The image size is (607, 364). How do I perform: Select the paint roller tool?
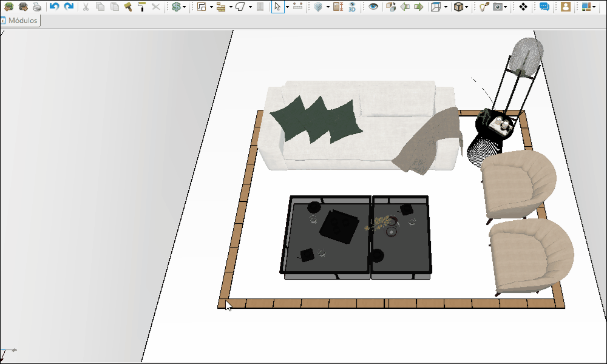click(x=141, y=7)
